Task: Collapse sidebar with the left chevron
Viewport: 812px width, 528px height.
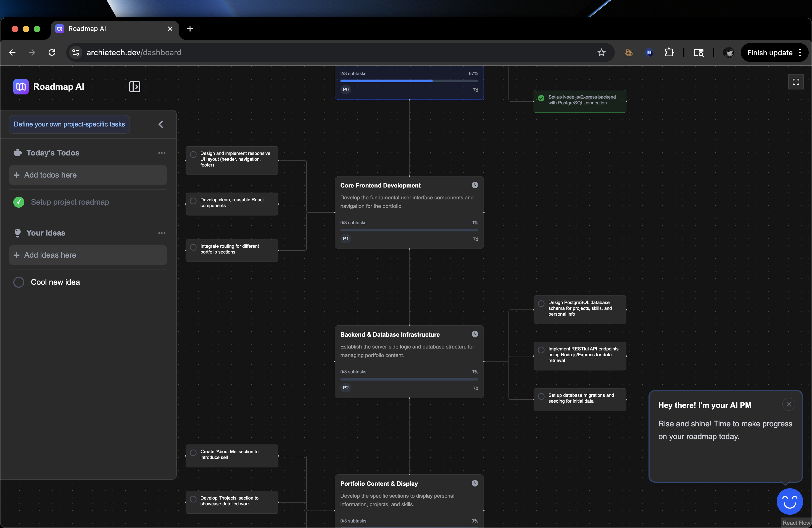Action: pos(161,124)
